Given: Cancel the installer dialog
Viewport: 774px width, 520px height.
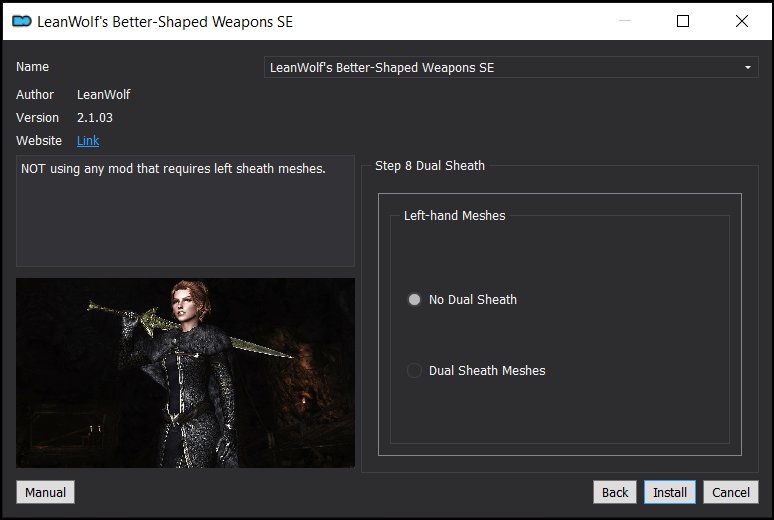Looking at the screenshot, I should 731,492.
